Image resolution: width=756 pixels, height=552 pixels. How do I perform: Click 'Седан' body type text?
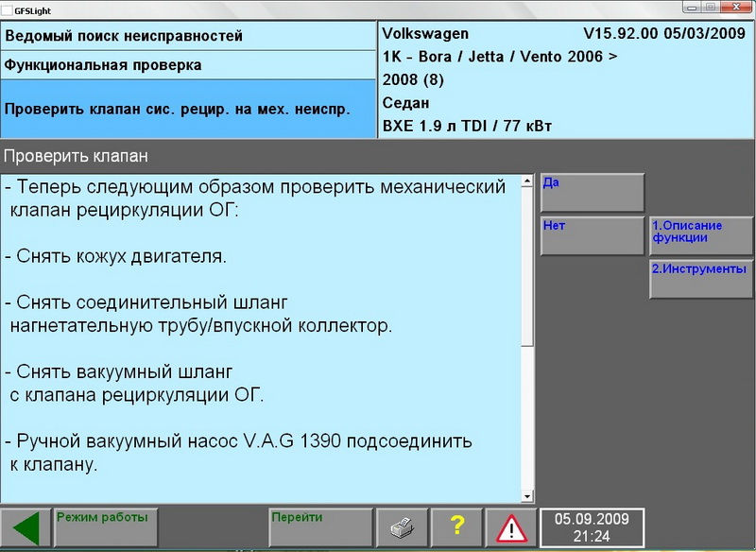406,103
